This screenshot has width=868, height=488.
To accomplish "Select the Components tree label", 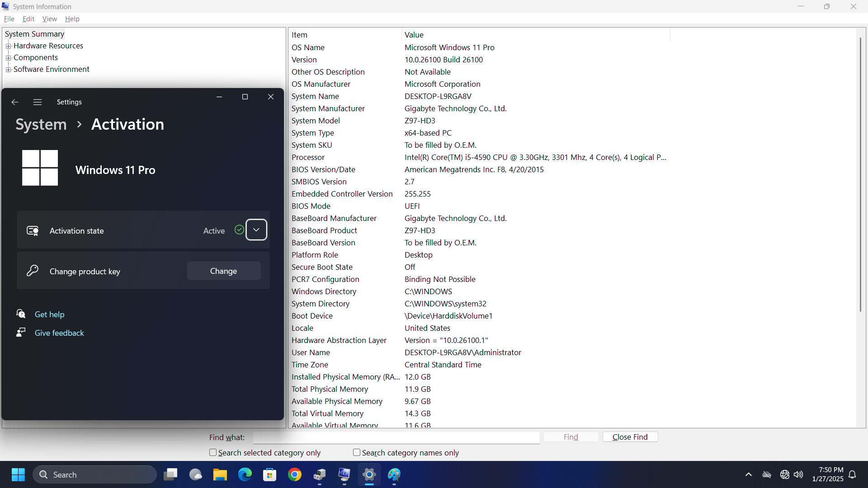I will pyautogui.click(x=36, y=57).
